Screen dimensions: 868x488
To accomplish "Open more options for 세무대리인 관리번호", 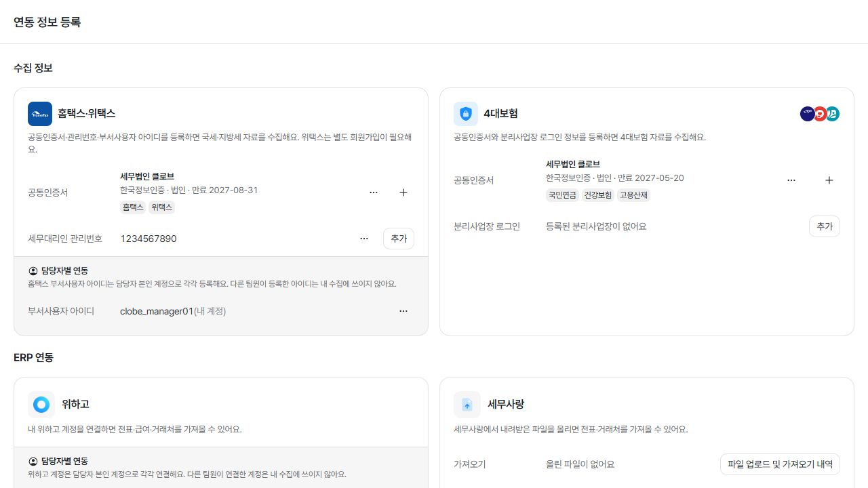I will [x=364, y=239].
